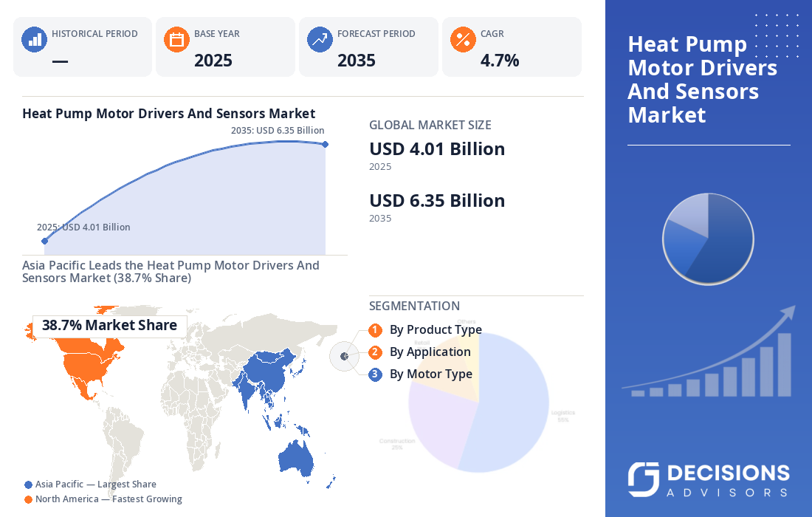Screen dimensions: 812x517
Task: Click the USD 6.35 Billion value
Action: tap(437, 201)
